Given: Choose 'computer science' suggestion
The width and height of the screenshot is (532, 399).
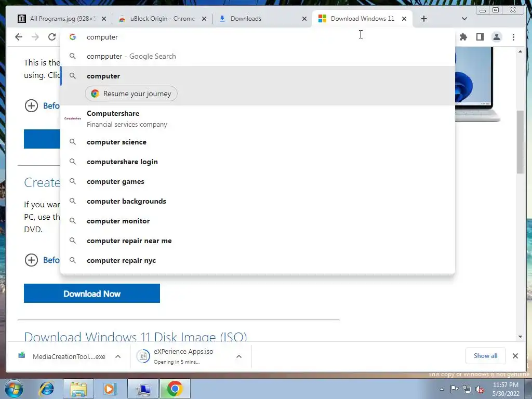Looking at the screenshot, I should pos(258,142).
